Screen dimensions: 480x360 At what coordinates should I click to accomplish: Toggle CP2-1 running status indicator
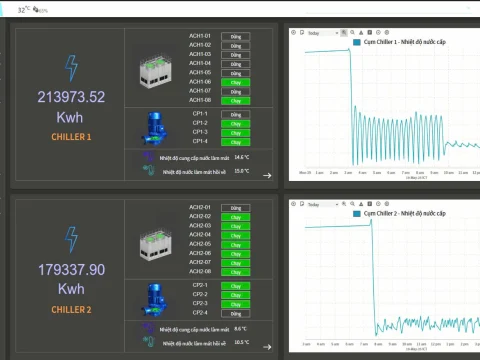[236, 286]
